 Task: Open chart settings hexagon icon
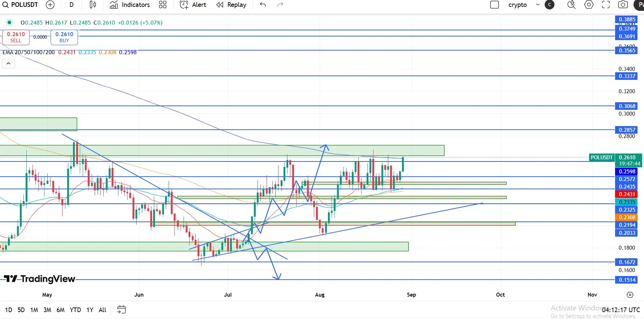point(589,5)
